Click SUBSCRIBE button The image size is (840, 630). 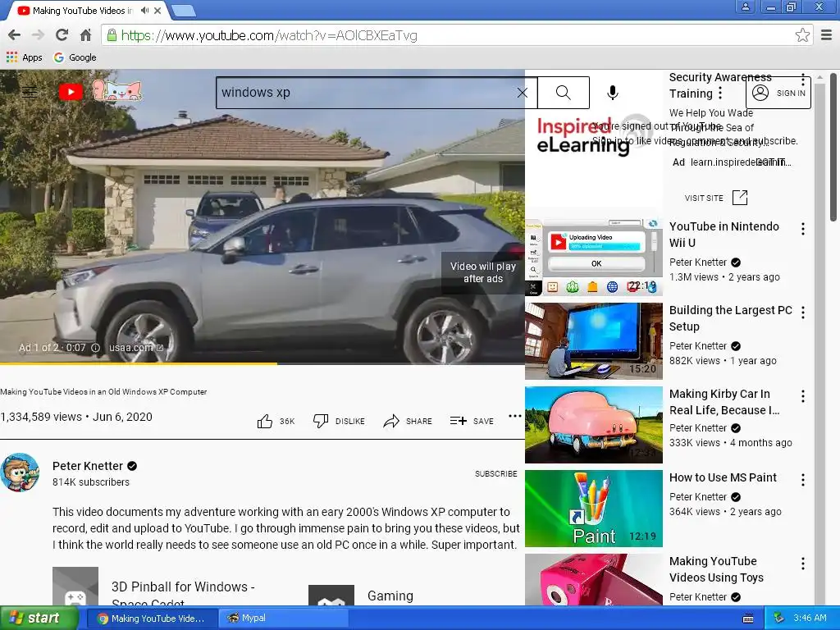[x=496, y=473]
